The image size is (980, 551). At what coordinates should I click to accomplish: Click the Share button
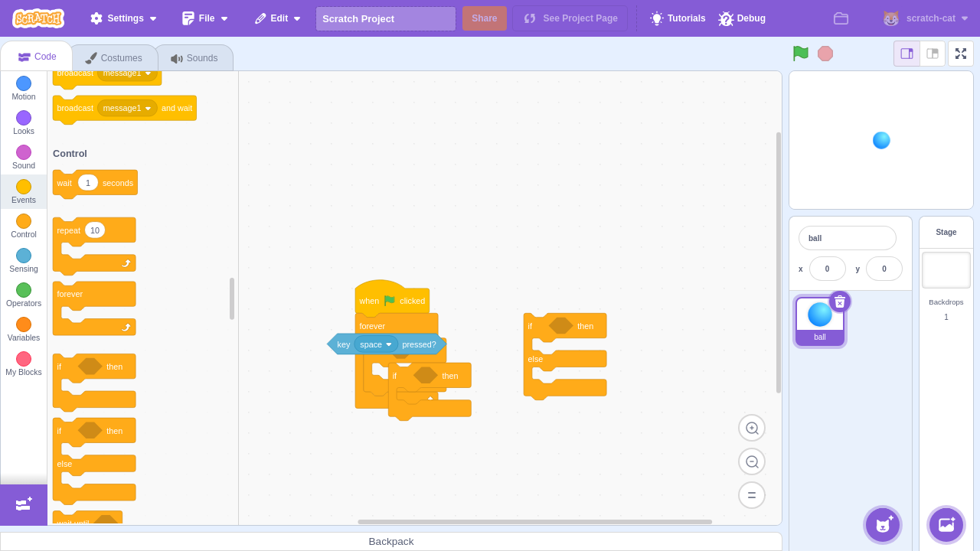coord(485,18)
